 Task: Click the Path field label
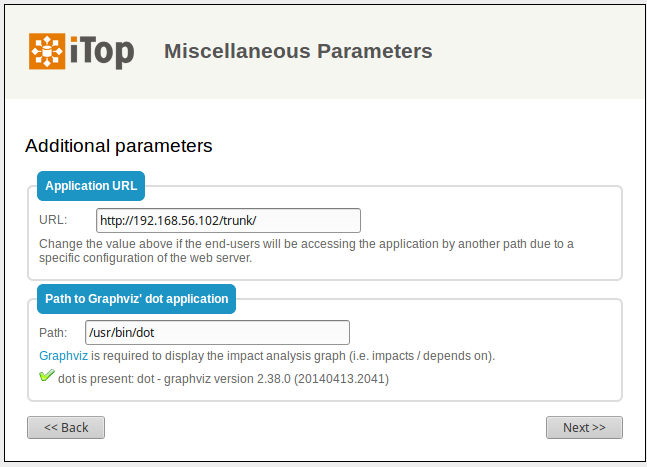[54, 332]
